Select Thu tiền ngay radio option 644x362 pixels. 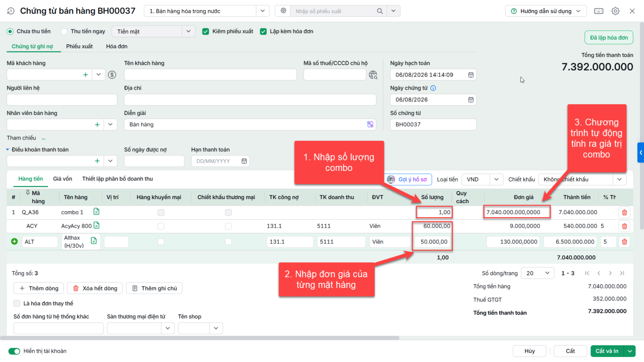click(64, 31)
